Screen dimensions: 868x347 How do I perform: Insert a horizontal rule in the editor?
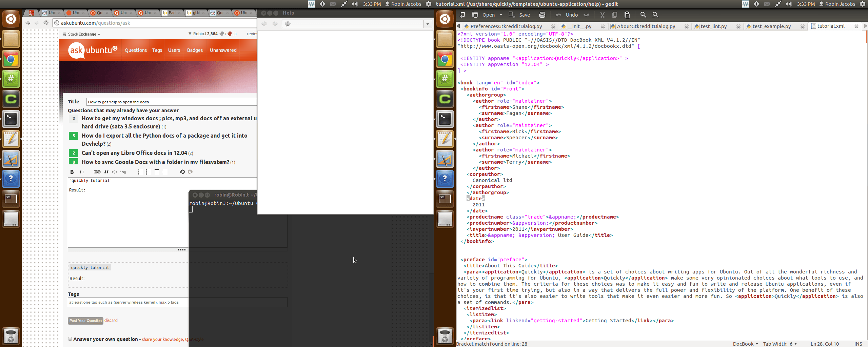point(165,172)
